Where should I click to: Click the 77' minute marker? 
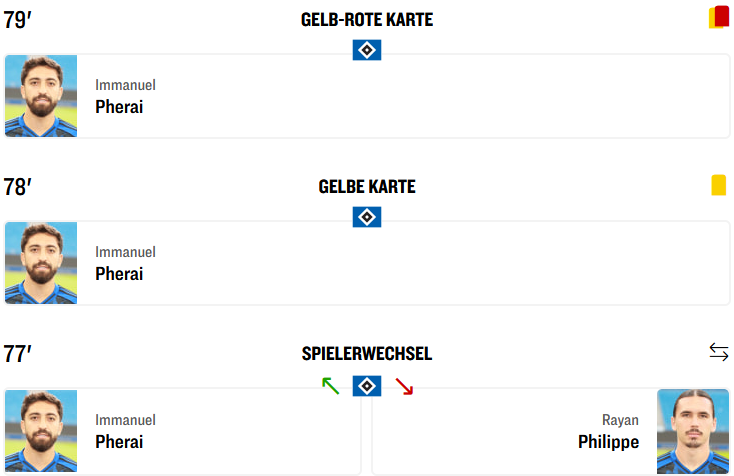18,353
